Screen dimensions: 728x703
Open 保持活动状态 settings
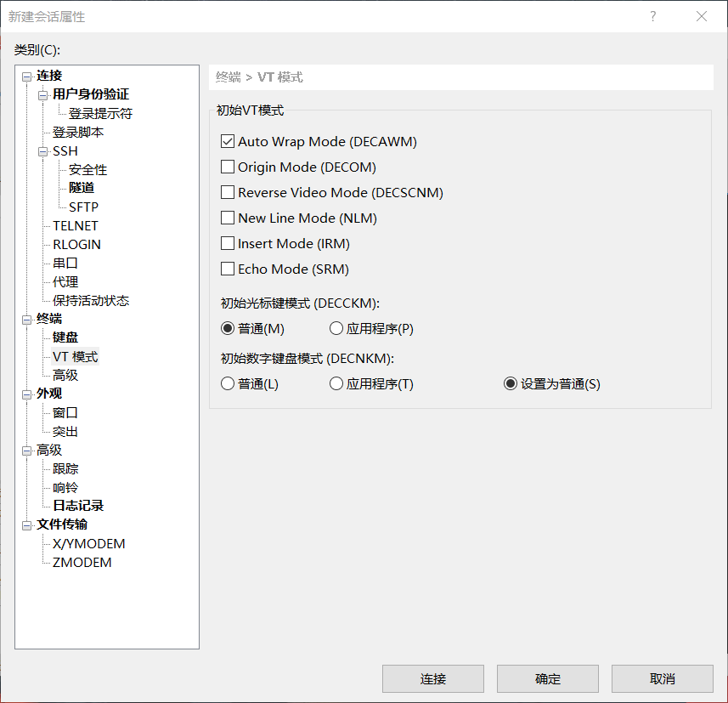91,301
